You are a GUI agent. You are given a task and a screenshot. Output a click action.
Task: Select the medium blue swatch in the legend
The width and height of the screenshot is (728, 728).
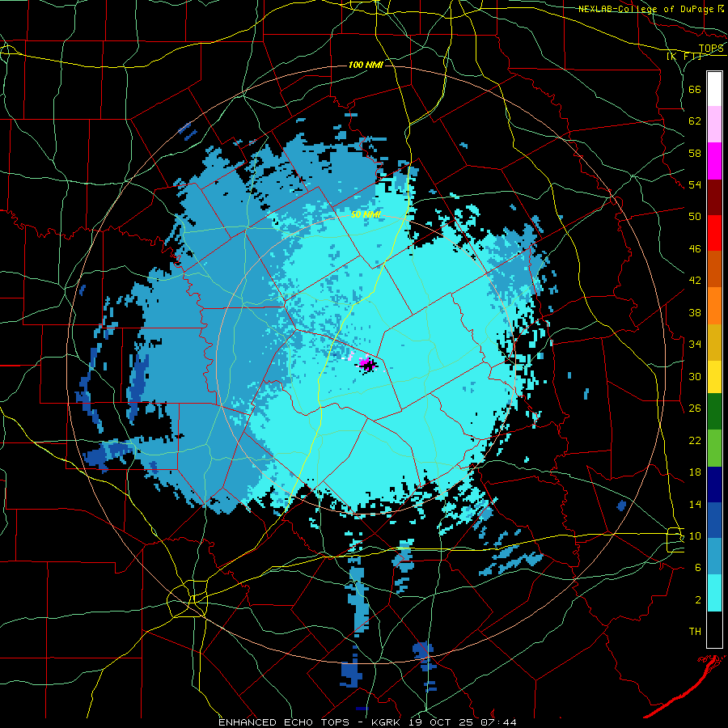click(x=714, y=520)
